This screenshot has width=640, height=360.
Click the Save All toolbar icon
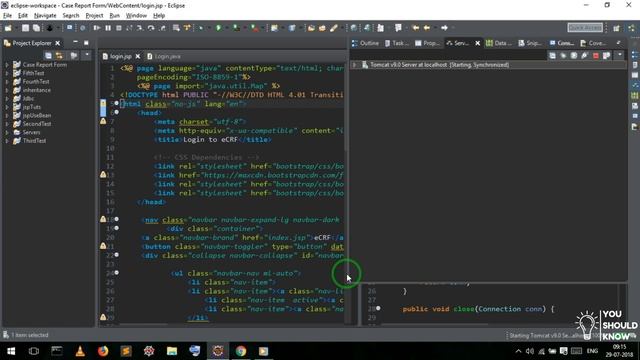tap(36, 28)
